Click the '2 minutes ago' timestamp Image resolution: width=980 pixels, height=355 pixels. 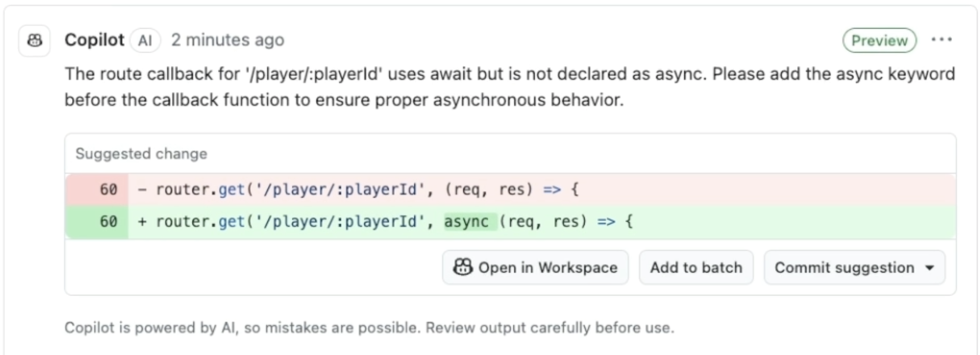227,40
